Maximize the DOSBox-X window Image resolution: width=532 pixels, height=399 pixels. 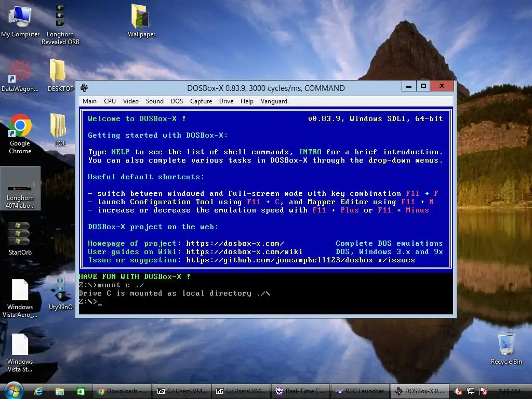coord(423,86)
